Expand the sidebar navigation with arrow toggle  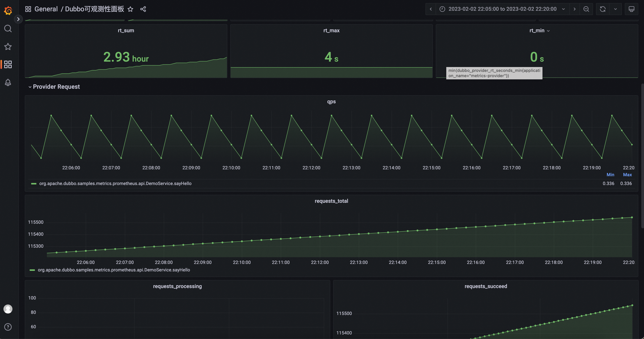pos(18,19)
